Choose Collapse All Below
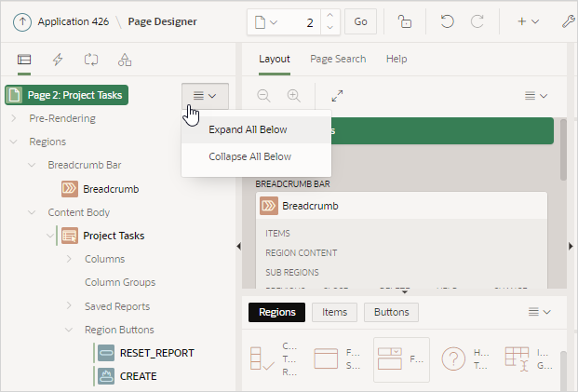Viewport: 578px width, 392px height. coord(256,156)
